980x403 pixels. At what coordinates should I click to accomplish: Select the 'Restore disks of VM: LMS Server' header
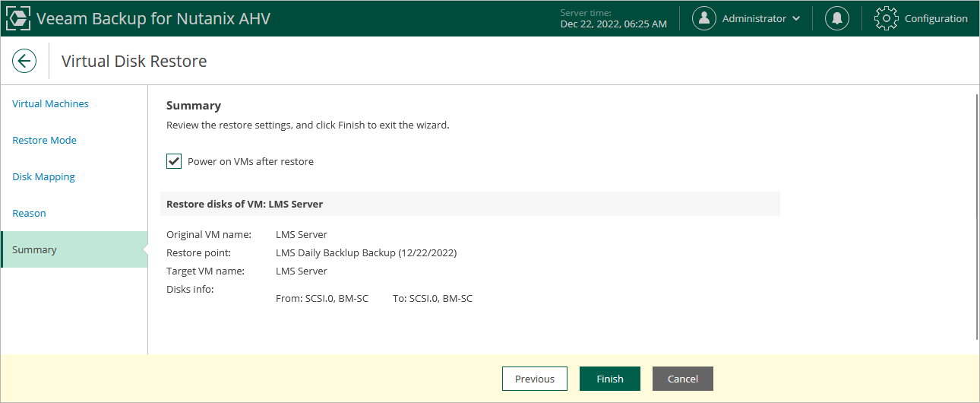[x=470, y=204]
